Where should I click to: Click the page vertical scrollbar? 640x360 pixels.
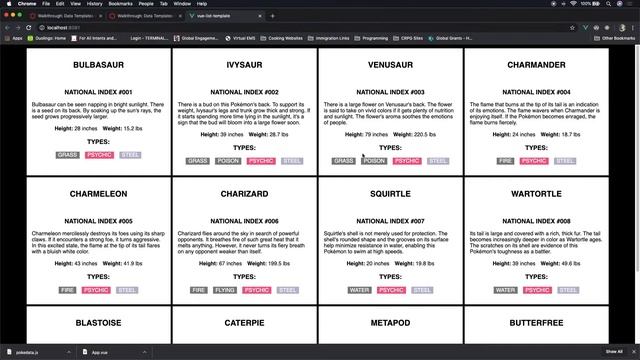pyautogui.click(x=637, y=159)
